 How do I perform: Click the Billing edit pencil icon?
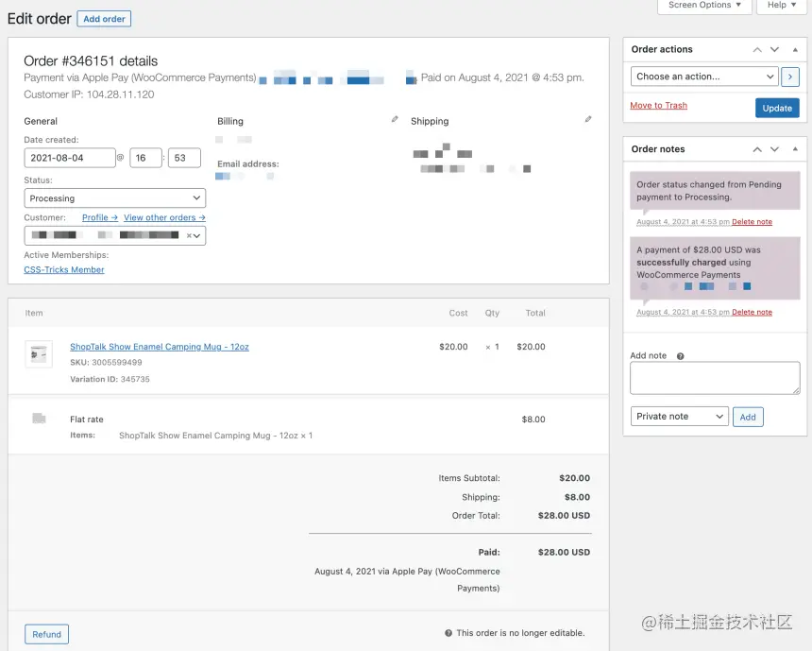pos(395,119)
